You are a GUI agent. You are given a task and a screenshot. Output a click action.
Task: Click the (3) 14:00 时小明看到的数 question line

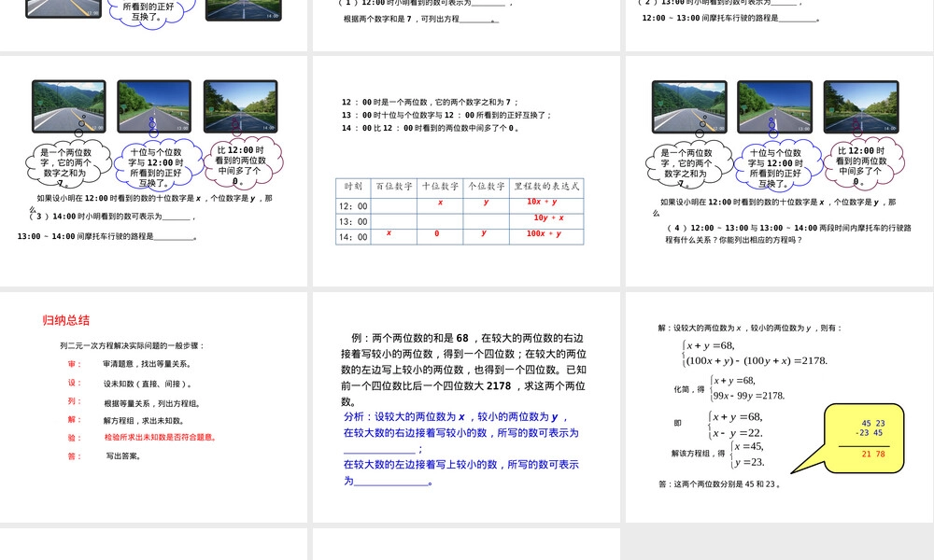click(x=112, y=217)
